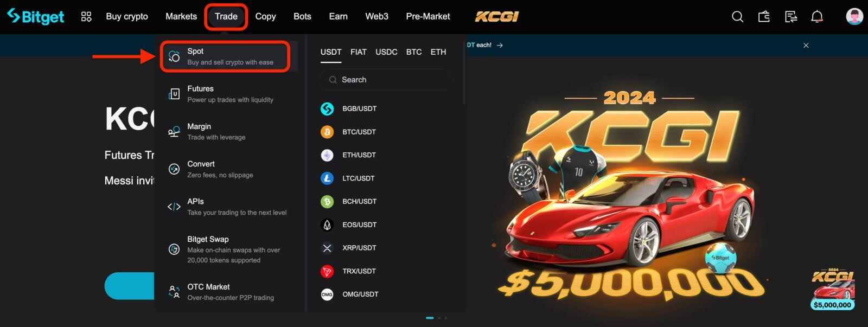Open the user profile avatar
This screenshot has height=327, width=868.
point(854,17)
